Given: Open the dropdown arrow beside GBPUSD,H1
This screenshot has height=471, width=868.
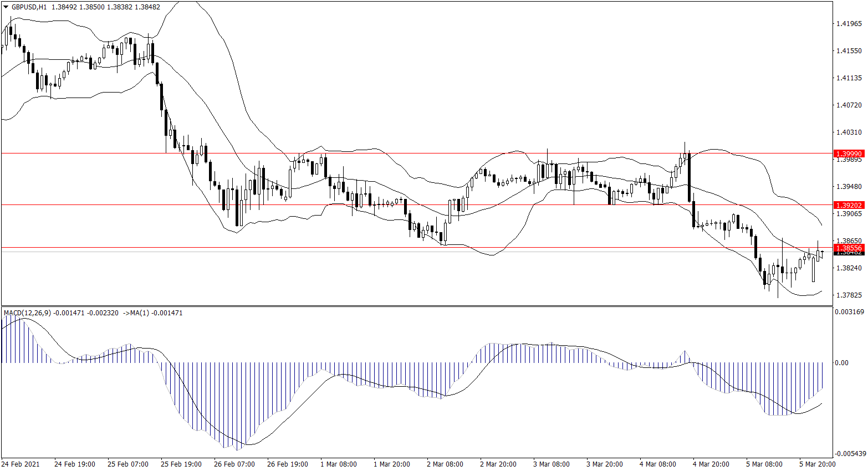Looking at the screenshot, I should click(6, 7).
